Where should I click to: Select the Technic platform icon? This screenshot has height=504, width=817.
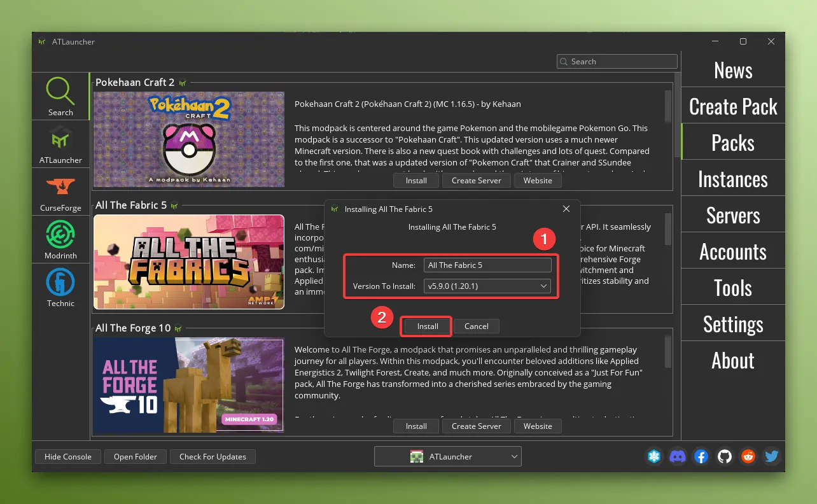point(60,287)
